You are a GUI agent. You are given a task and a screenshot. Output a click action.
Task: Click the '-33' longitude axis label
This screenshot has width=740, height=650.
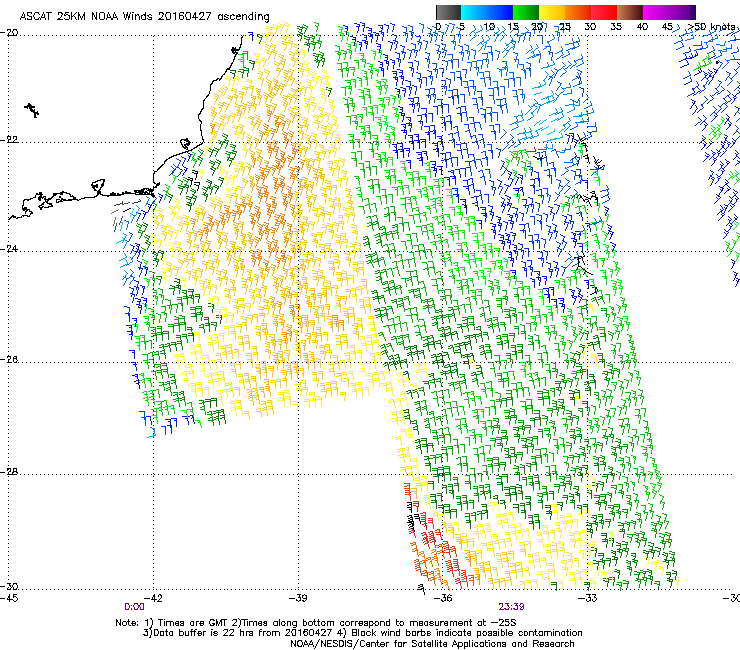pos(588,598)
